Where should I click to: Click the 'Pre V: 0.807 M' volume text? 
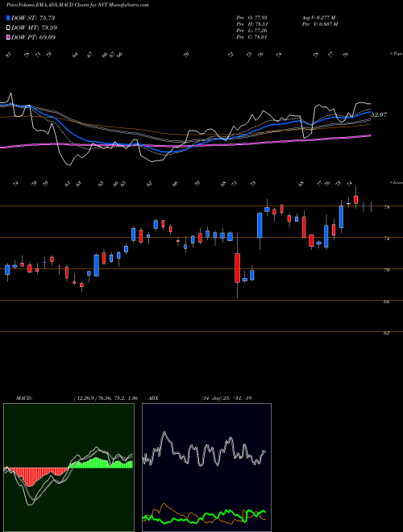[x=319, y=24]
